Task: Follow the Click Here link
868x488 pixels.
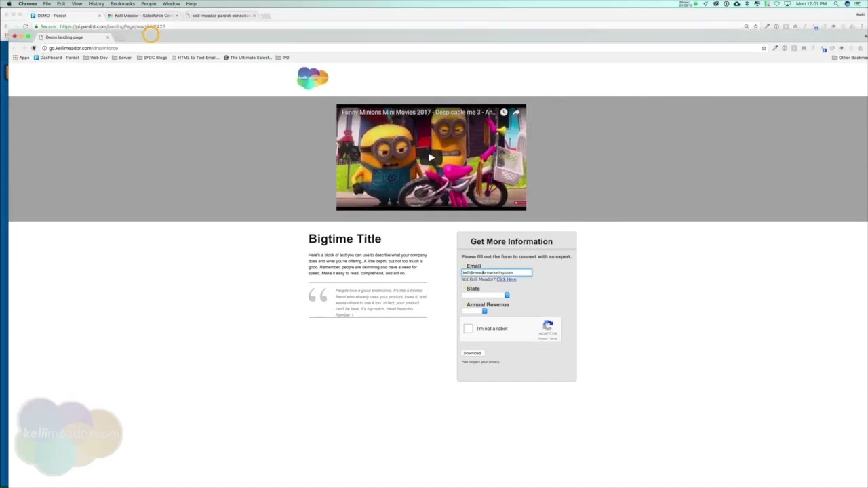Action: coord(506,279)
